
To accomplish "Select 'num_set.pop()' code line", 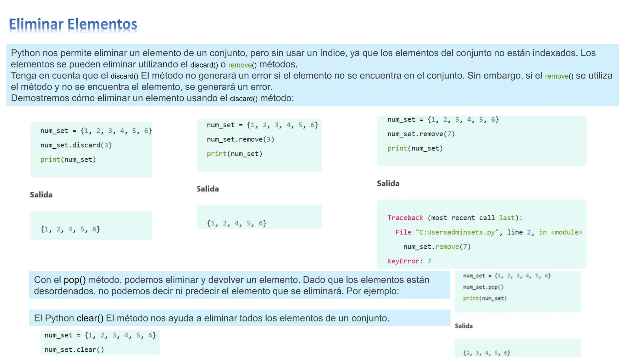I will point(483,287).
